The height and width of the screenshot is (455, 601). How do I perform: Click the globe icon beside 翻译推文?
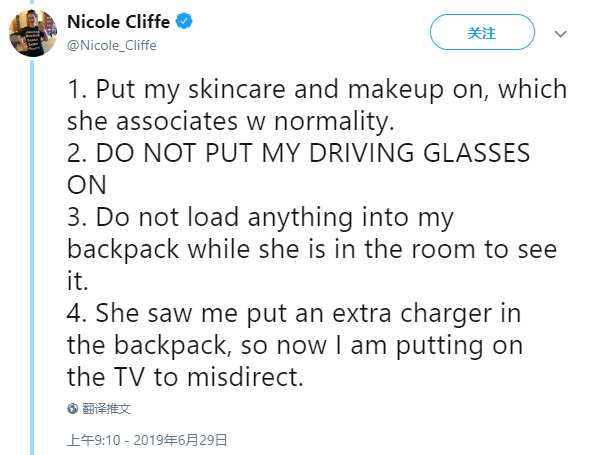71,408
